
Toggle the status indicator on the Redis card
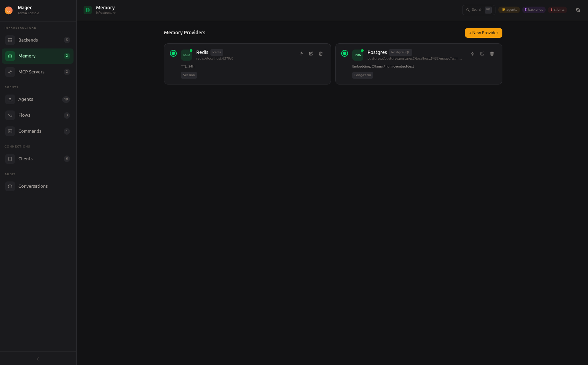[x=173, y=53]
